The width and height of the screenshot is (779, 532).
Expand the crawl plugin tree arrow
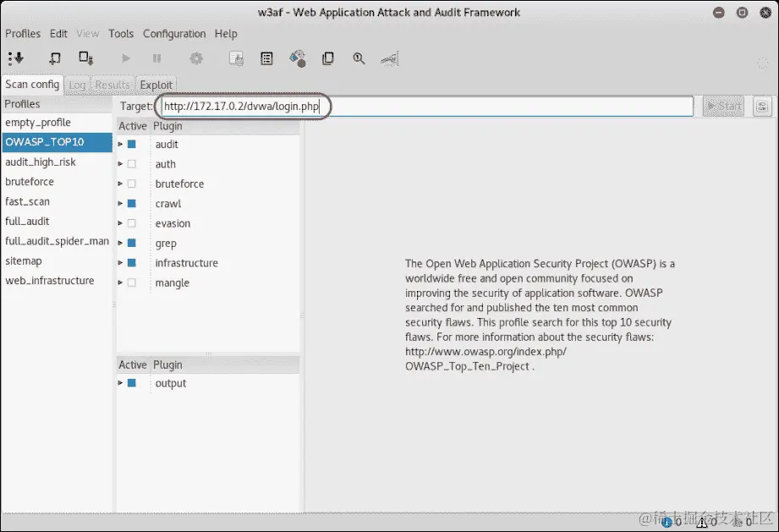pyautogui.click(x=120, y=203)
